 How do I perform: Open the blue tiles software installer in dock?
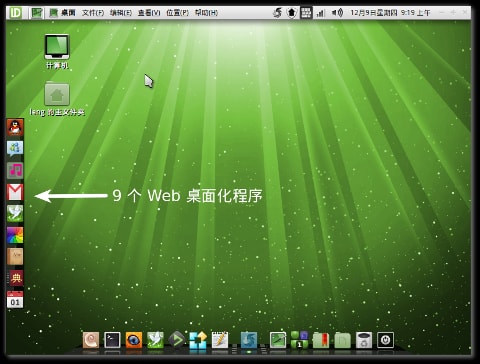(x=198, y=340)
